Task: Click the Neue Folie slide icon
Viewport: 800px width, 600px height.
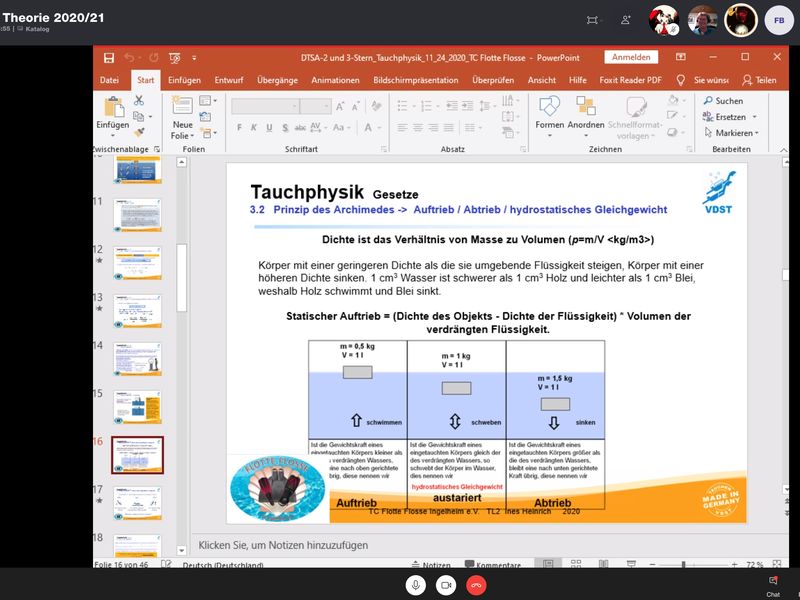Action: tap(182, 106)
